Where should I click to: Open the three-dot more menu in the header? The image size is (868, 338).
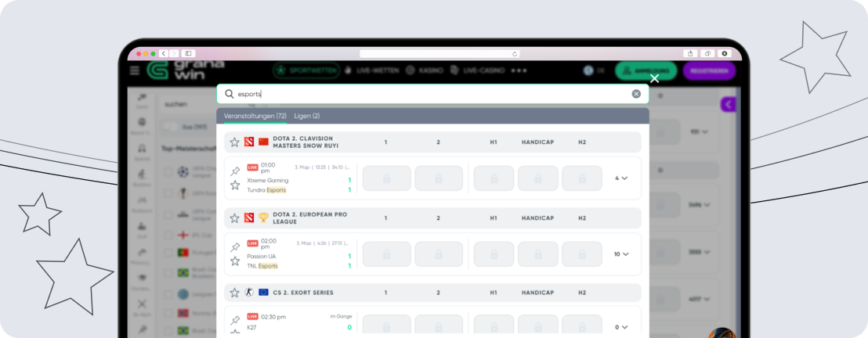tap(519, 71)
